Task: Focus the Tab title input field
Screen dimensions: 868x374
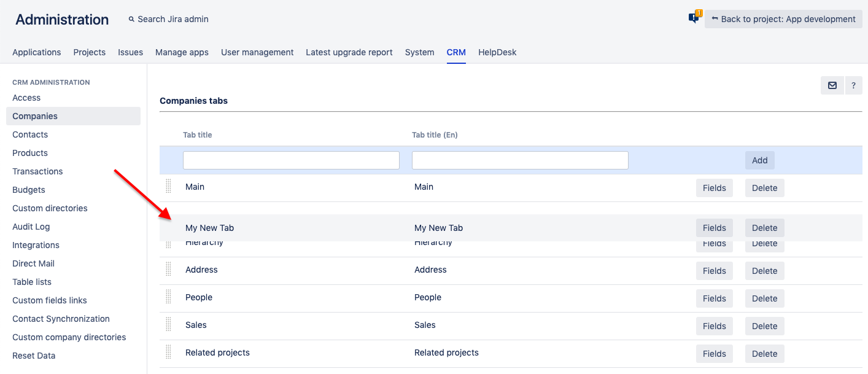Action: pos(291,160)
